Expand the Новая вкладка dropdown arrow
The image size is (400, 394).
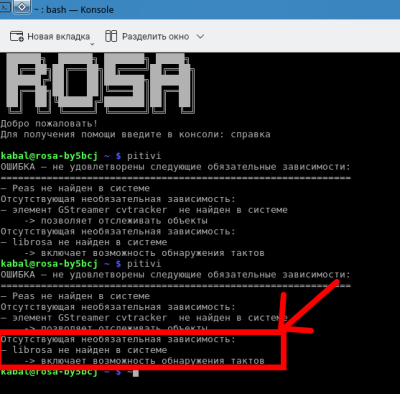[92, 44]
